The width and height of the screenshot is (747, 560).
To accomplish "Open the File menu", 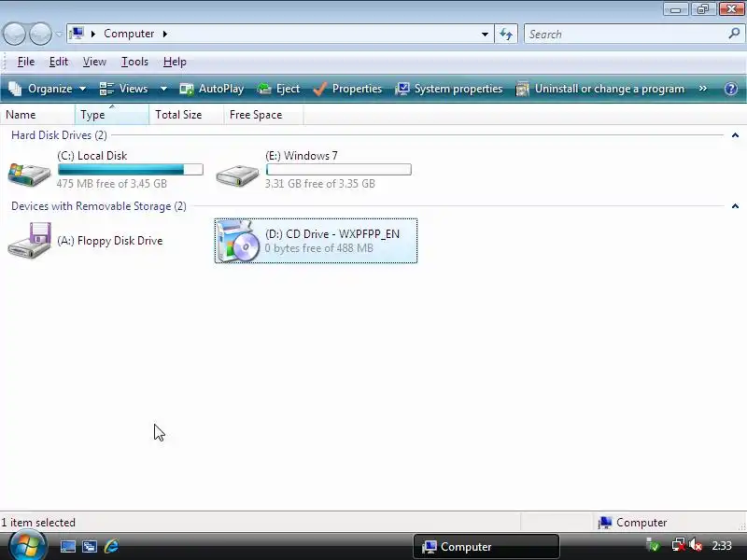I will click(x=26, y=62).
